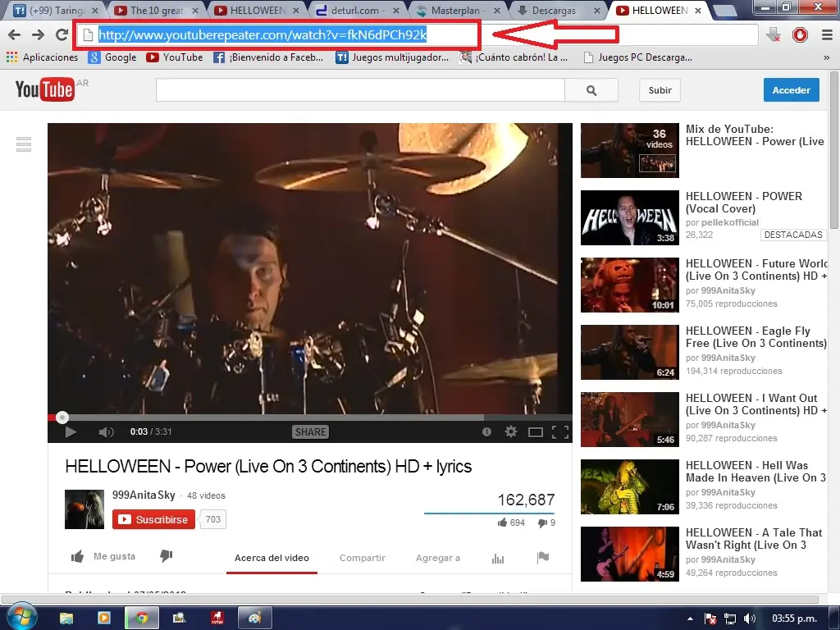This screenshot has height=630, width=840.
Task: Open the Paint taskbar icon
Action: click(x=254, y=619)
